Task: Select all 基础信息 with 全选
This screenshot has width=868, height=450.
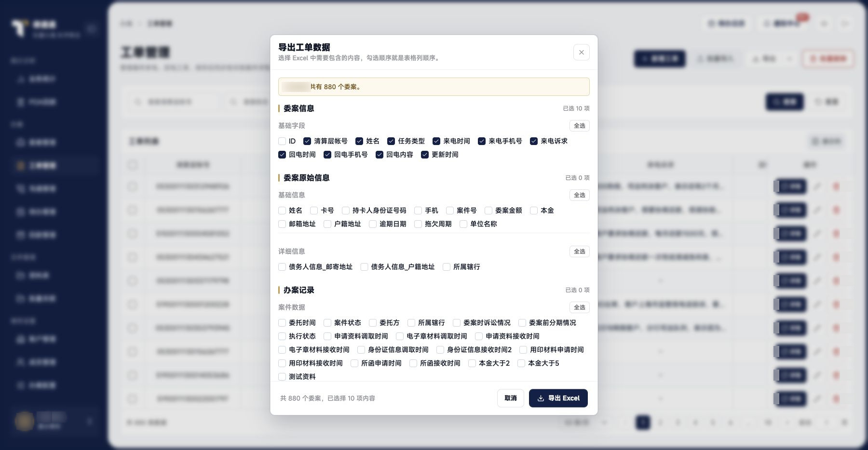Action: tap(580, 195)
